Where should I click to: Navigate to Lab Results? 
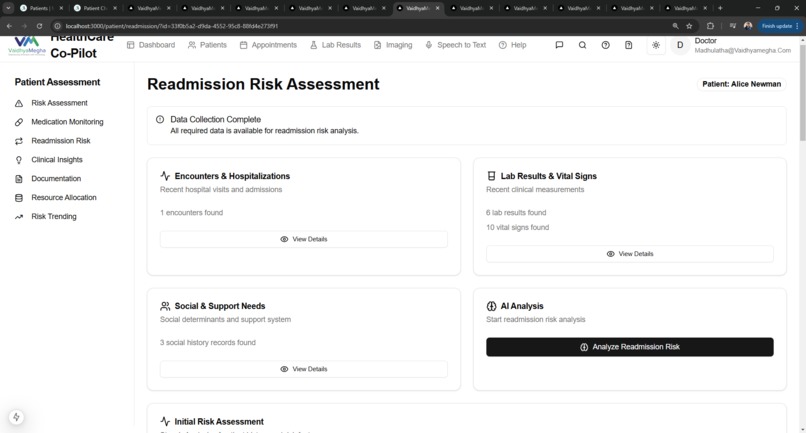(x=335, y=45)
